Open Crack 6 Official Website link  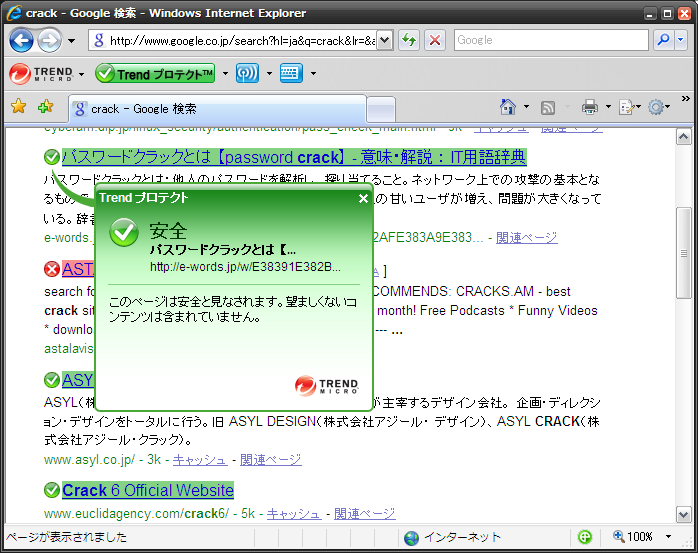click(148, 490)
